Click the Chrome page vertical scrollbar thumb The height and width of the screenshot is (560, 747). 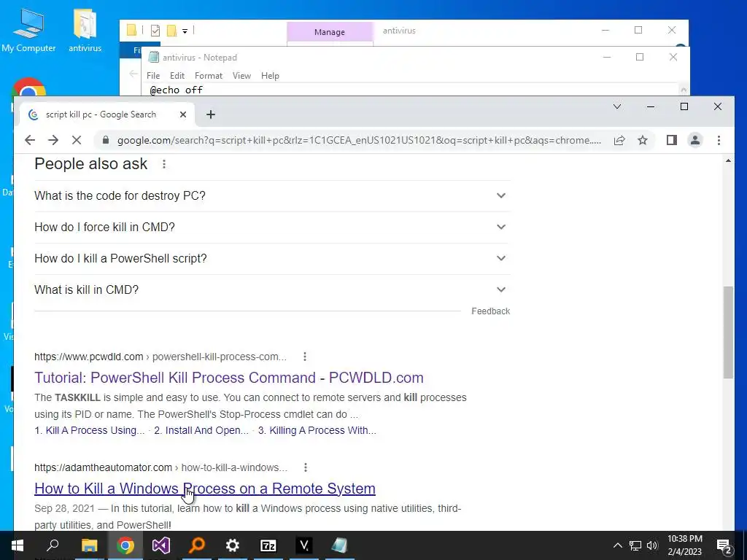[x=728, y=332]
